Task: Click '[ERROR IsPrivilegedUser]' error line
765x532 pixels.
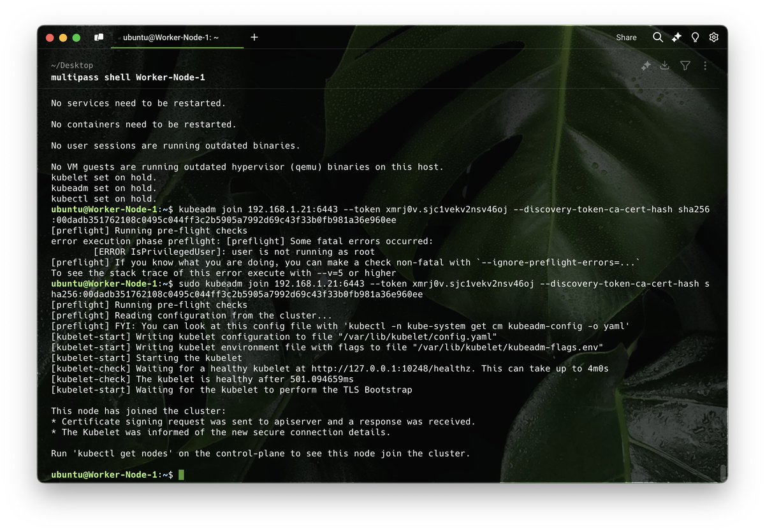Action: 234,252
